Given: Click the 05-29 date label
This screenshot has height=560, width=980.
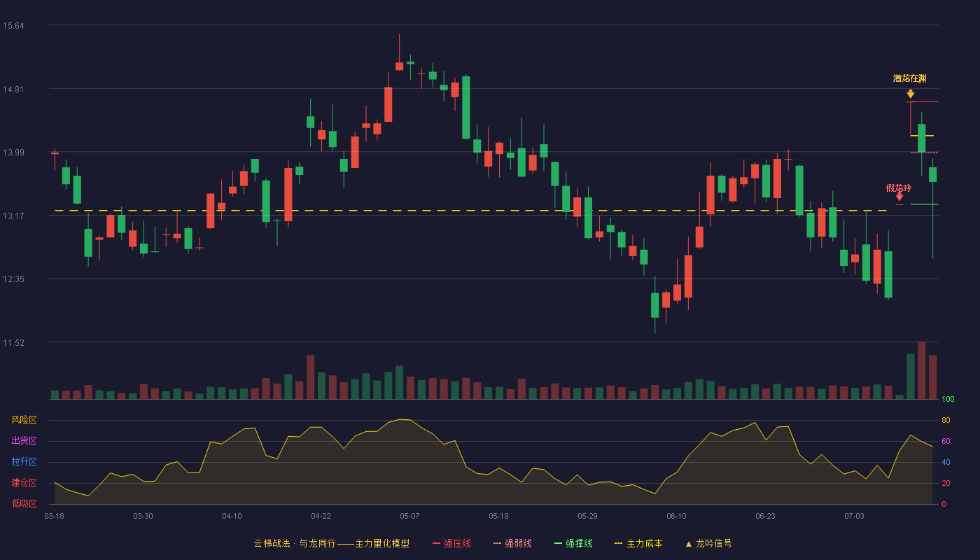Looking at the screenshot, I should [x=587, y=516].
